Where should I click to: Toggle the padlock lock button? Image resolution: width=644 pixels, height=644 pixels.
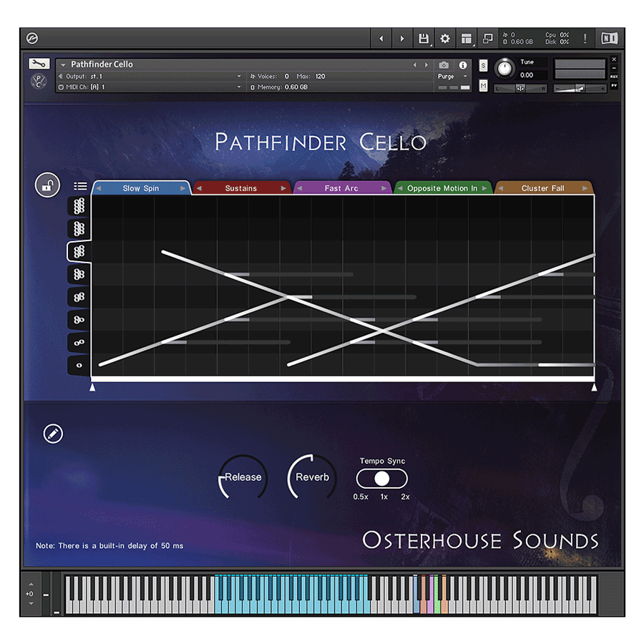pos(47,185)
